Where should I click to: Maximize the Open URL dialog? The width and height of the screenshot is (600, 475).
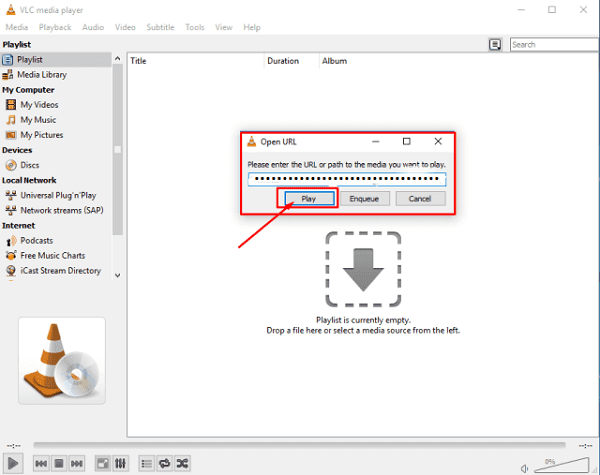click(407, 142)
